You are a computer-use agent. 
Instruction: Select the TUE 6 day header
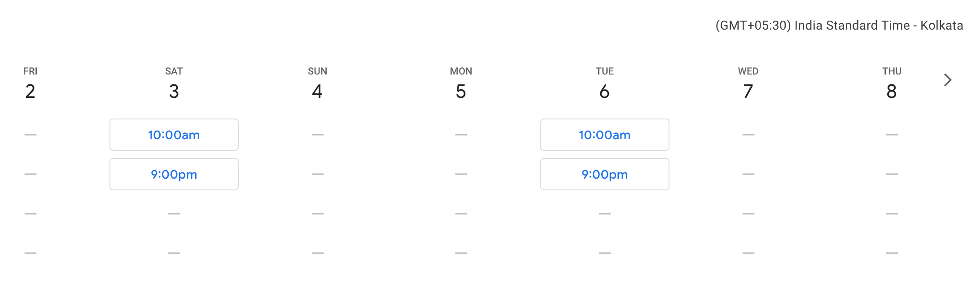604,84
